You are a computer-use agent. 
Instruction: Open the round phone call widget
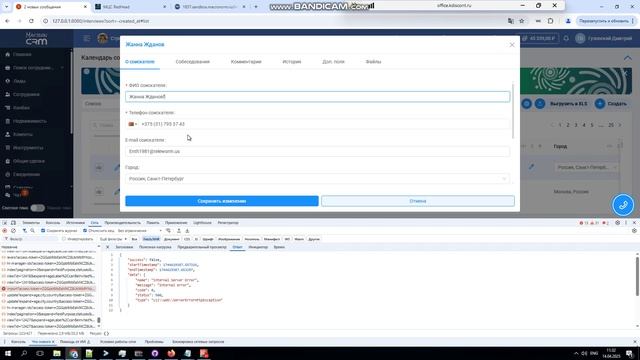tap(623, 205)
